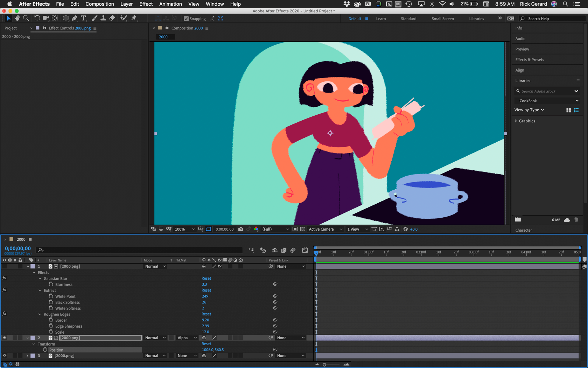Image resolution: width=588 pixels, height=368 pixels.
Task: Reset the Roughen Edges effect
Action: (x=206, y=314)
